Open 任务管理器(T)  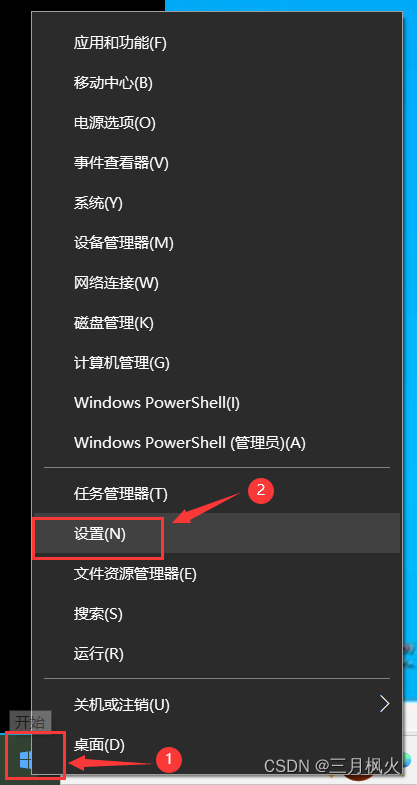(121, 495)
